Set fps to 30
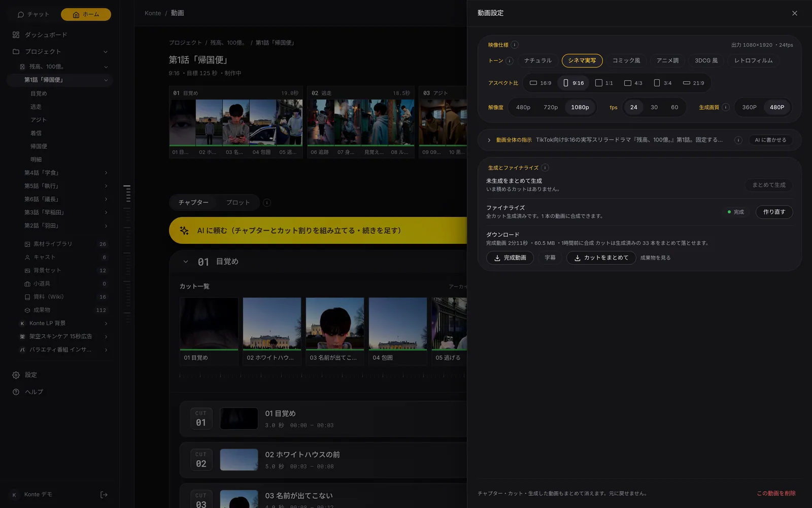Viewport: 812px width, 508px height. point(654,107)
